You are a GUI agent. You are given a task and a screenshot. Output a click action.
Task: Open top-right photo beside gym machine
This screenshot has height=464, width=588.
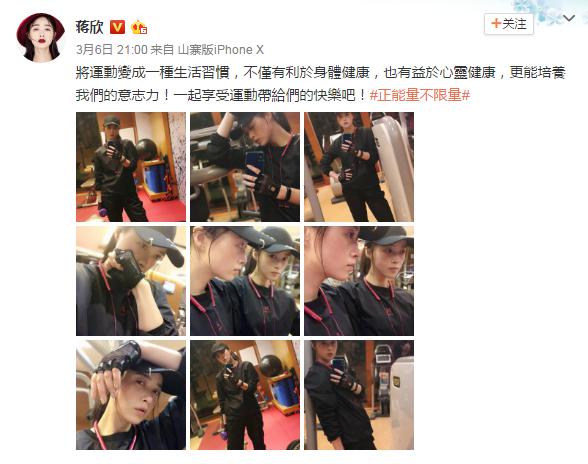pos(359,167)
